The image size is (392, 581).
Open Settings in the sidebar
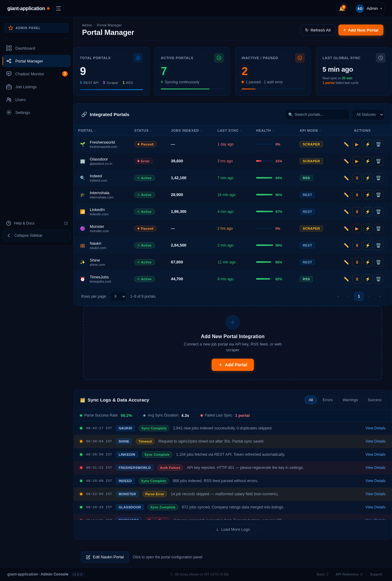point(36,113)
